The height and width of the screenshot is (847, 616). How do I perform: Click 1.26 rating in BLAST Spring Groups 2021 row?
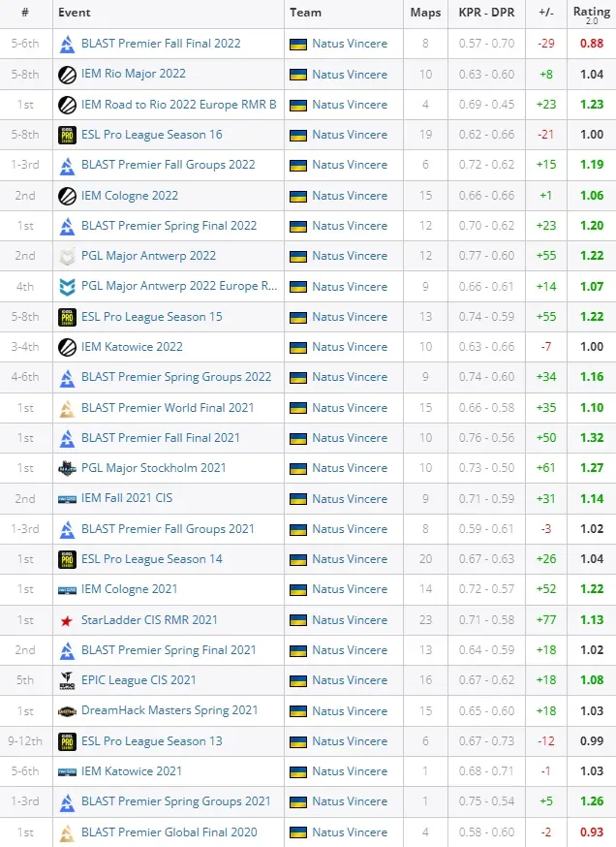pyautogui.click(x=592, y=801)
